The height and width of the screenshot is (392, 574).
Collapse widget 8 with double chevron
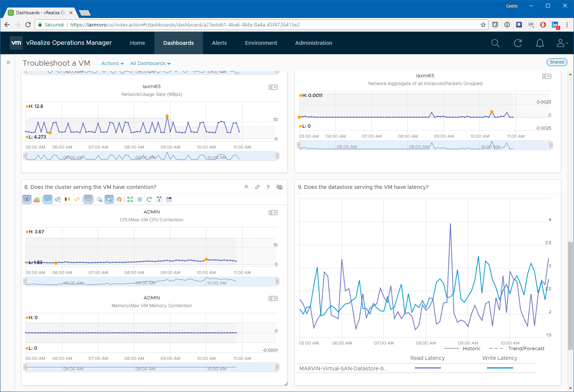tap(246, 187)
